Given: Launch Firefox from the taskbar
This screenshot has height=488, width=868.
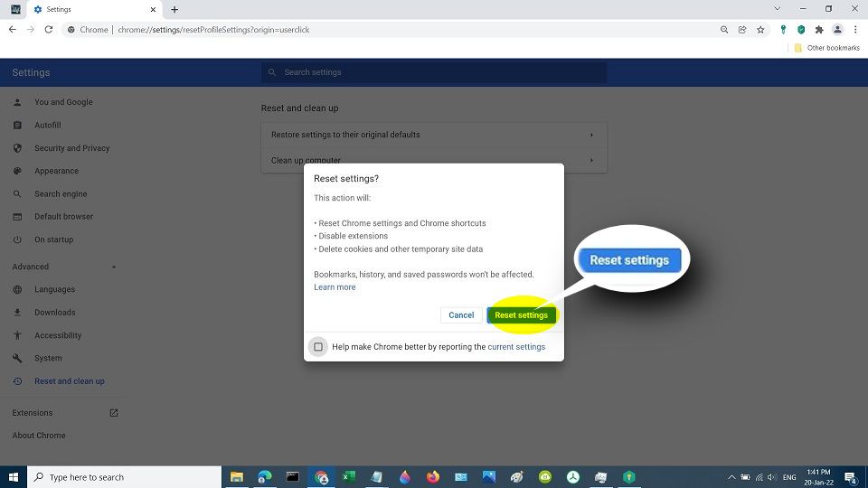Looking at the screenshot, I should coord(433,477).
